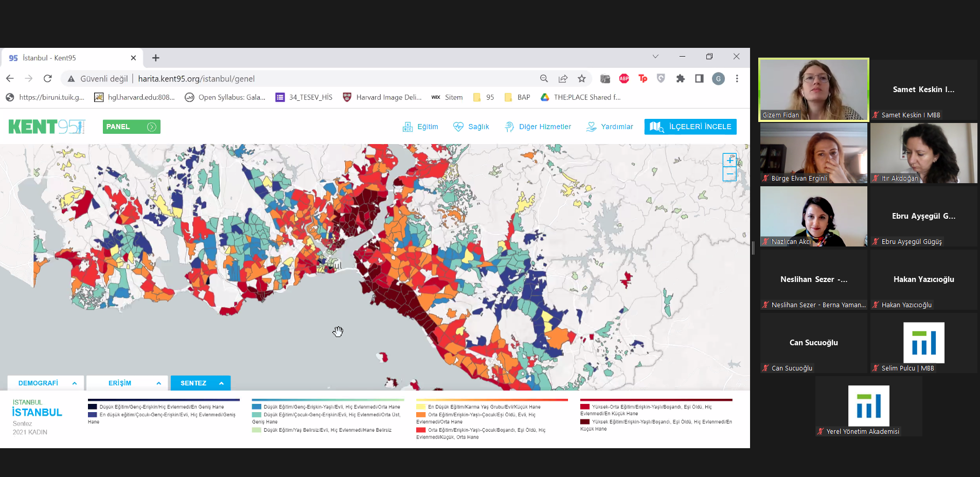Viewport: 980px width, 477px height.
Task: Expand the ERİŞİM dropdown
Action: (127, 383)
